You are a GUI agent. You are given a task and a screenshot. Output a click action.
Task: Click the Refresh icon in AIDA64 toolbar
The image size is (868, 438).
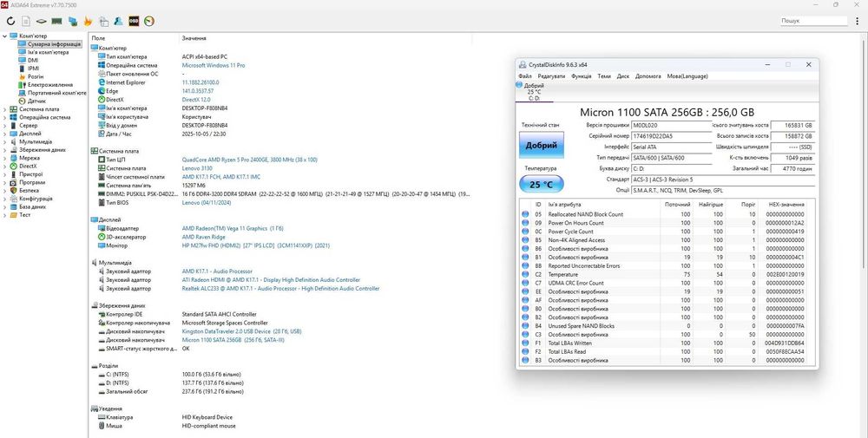click(x=10, y=21)
